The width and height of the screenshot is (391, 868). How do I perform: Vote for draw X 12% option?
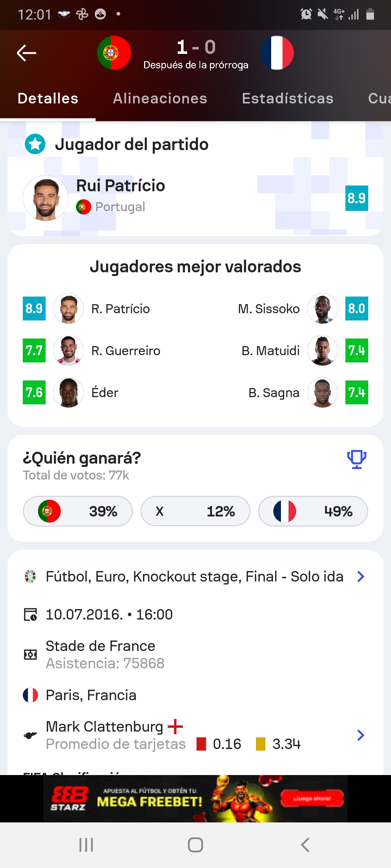[x=195, y=511]
